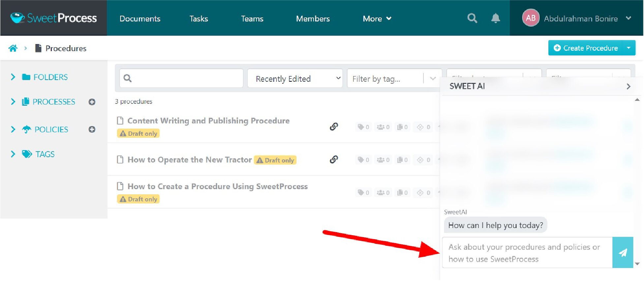Image resolution: width=644 pixels, height=281 pixels.
Task: Click the Procedures document icon in breadcrumb
Action: pos(38,48)
